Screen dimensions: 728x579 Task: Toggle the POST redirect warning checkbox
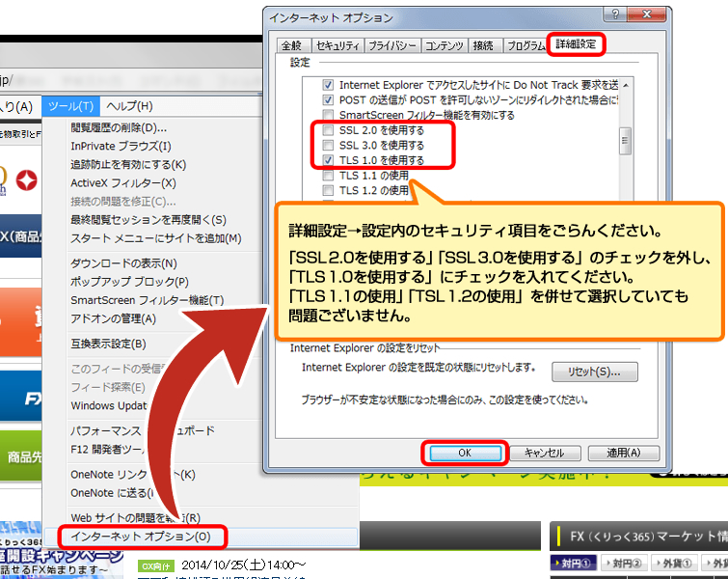tap(328, 100)
